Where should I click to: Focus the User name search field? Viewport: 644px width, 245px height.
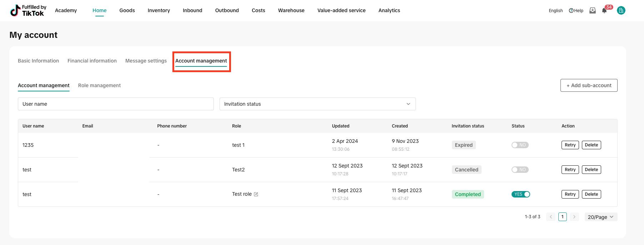coord(116,104)
